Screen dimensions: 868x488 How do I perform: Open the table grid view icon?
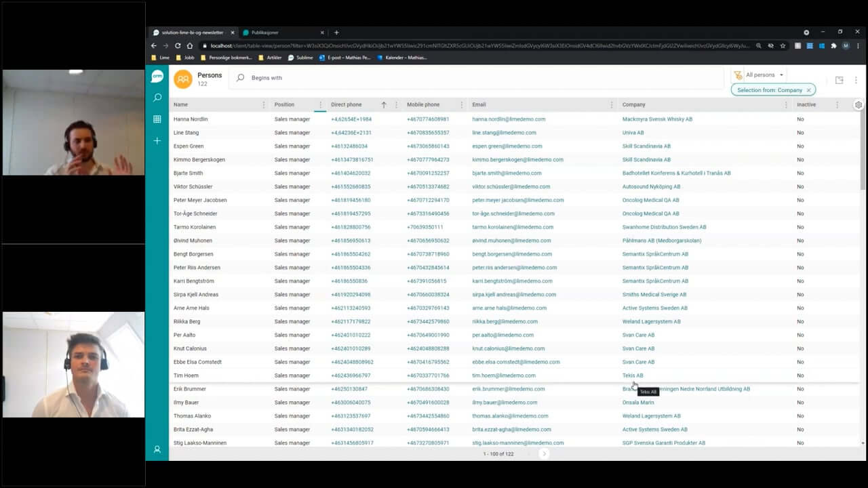point(157,119)
